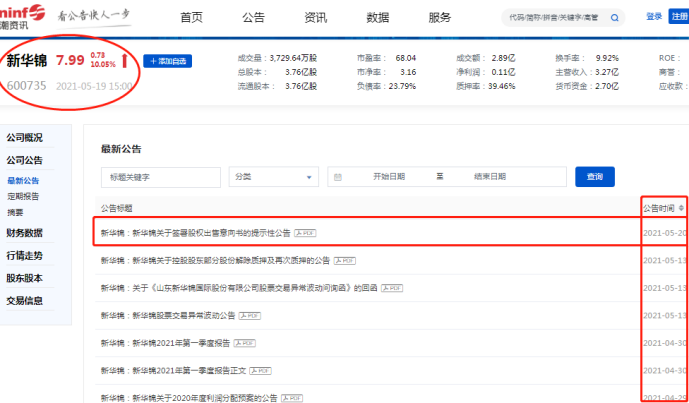Click the stock name 新华锦 header
The width and height of the screenshot is (689, 403).
(x=27, y=61)
